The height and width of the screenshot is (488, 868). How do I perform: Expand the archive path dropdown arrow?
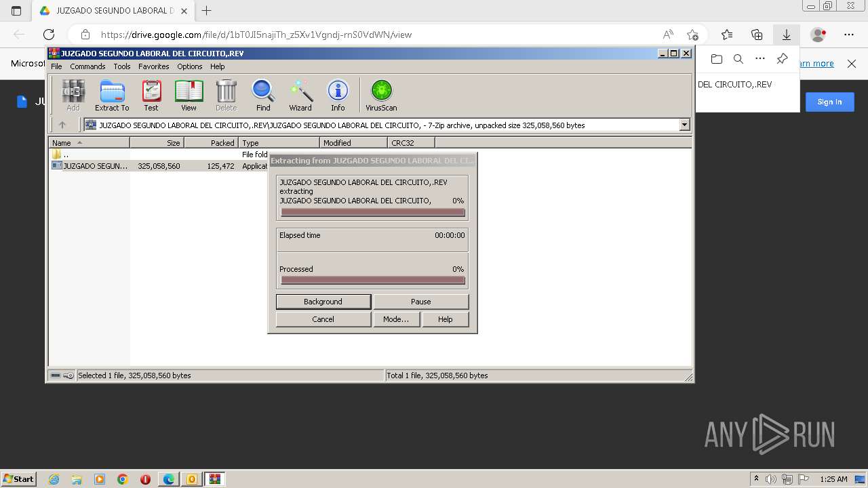(x=684, y=125)
